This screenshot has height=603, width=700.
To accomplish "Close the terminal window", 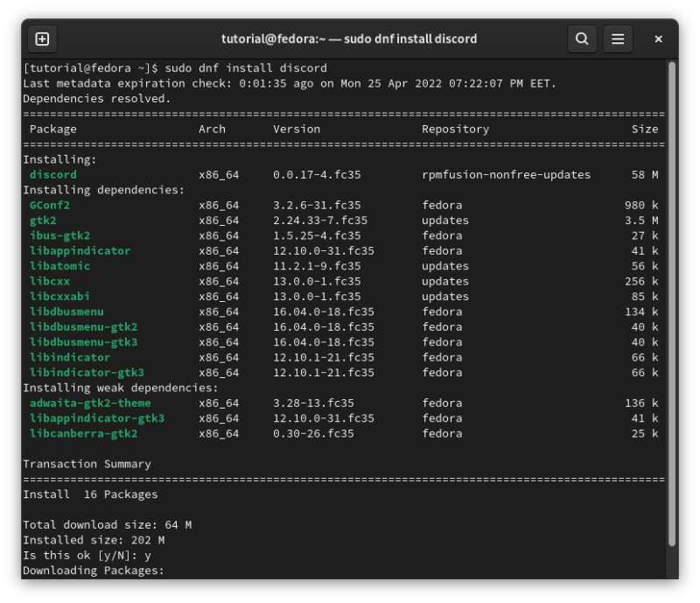I will (657, 39).
